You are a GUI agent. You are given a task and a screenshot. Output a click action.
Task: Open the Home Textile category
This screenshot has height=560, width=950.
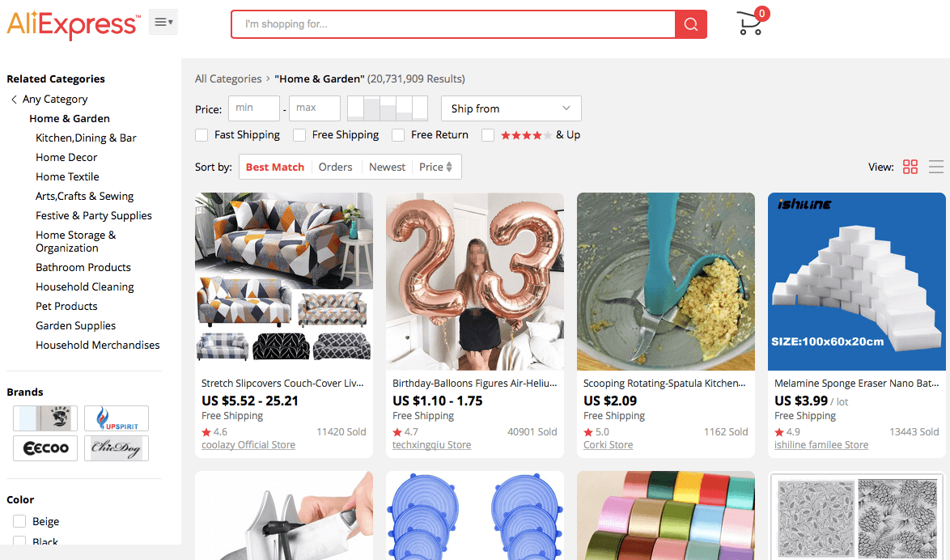click(x=67, y=177)
